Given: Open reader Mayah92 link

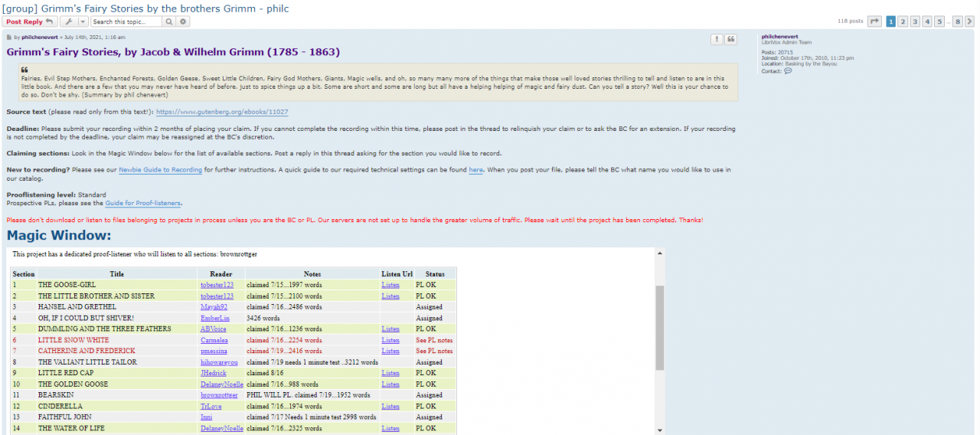Looking at the screenshot, I should [x=214, y=307].
